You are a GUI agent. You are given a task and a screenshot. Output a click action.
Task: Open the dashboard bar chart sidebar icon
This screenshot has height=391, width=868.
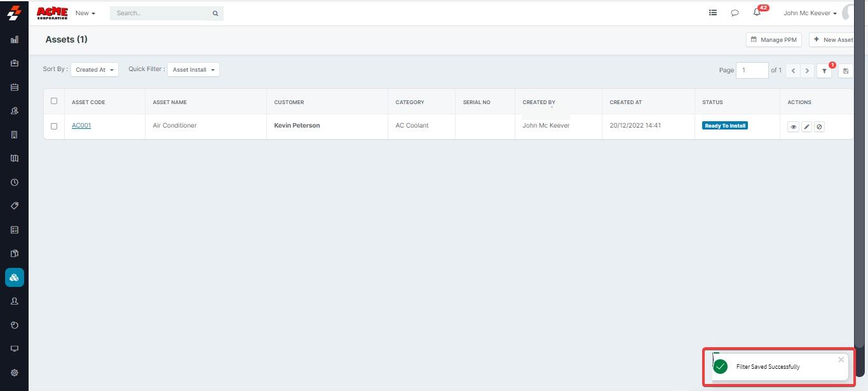click(14, 39)
